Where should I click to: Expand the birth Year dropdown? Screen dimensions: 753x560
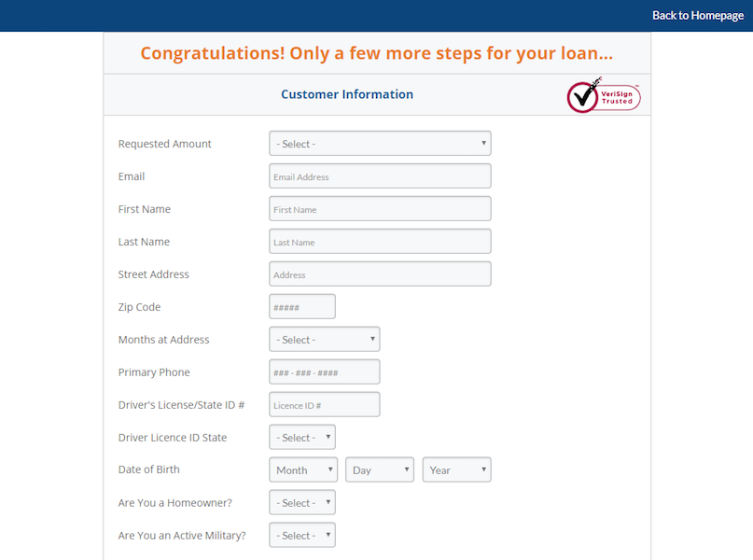click(456, 470)
